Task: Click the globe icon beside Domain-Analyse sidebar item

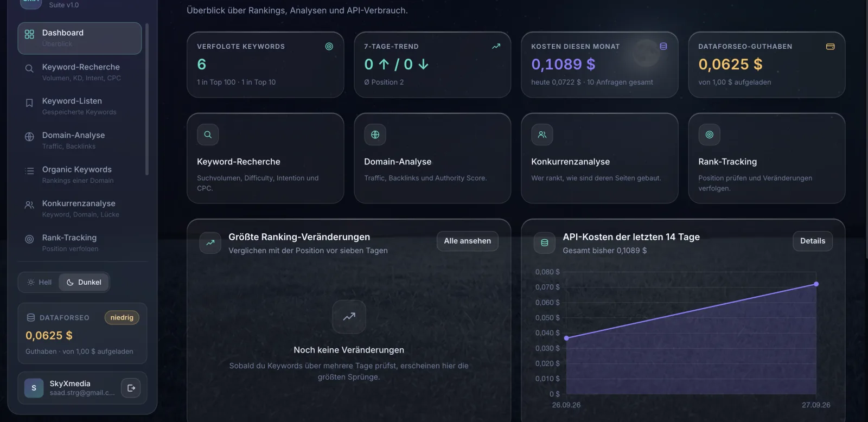Action: 29,137
